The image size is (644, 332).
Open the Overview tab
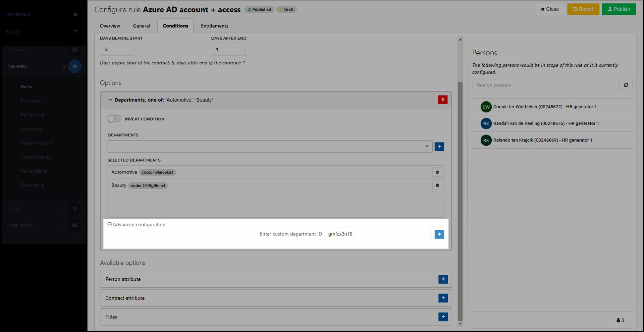point(110,26)
